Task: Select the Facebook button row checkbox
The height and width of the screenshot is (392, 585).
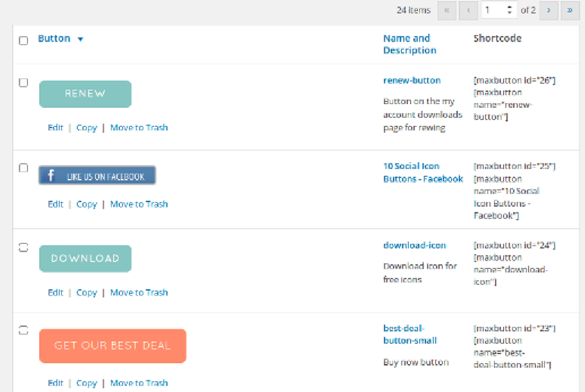Action: (x=23, y=168)
